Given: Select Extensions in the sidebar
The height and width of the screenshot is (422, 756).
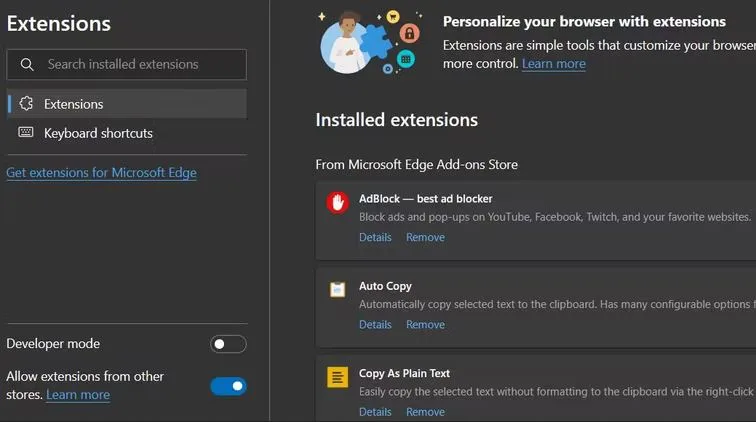Looking at the screenshot, I should tap(127, 104).
